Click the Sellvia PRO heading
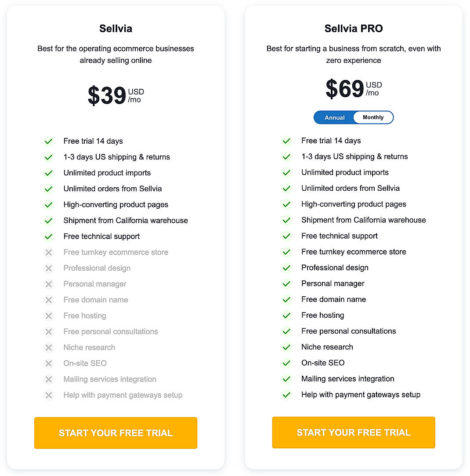470x476 pixels. pos(354,28)
